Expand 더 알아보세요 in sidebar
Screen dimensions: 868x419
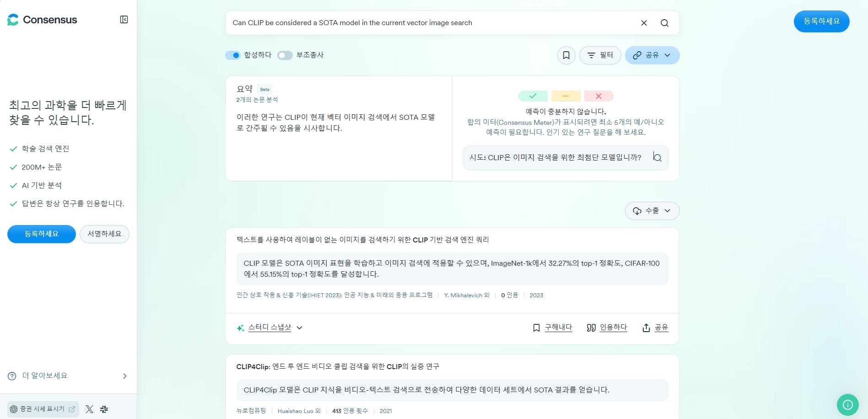coord(68,376)
